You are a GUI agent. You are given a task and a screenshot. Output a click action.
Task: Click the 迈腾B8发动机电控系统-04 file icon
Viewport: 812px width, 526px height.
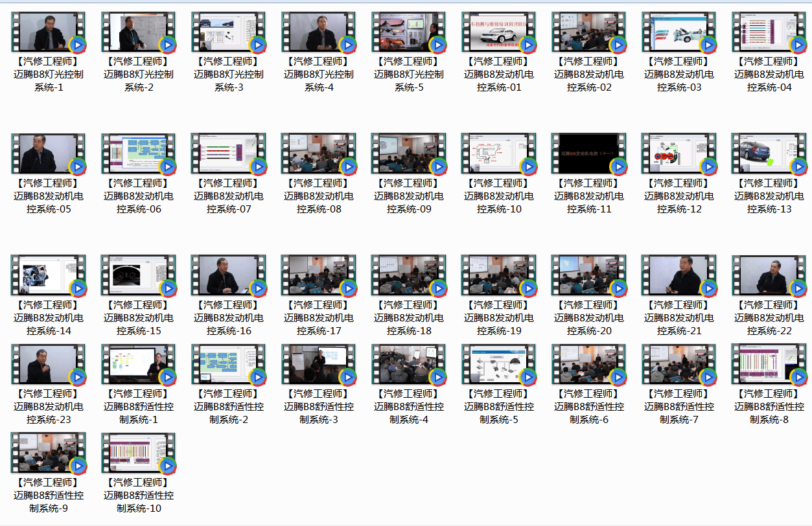click(769, 32)
